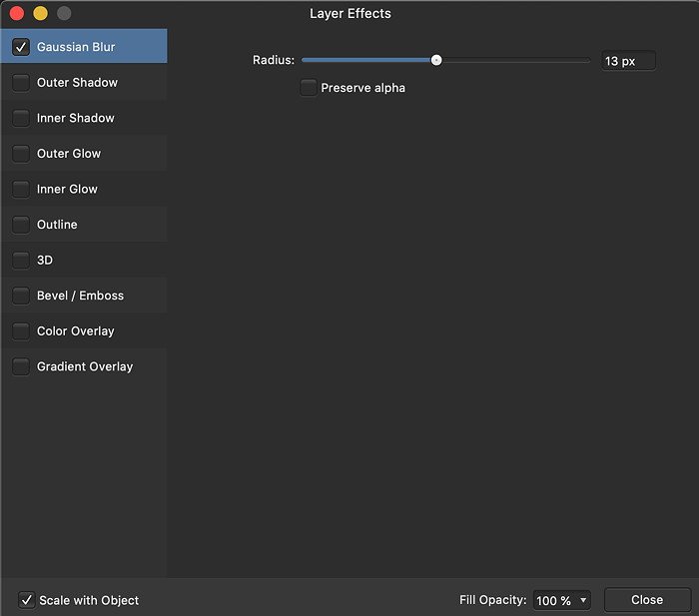Toggle the Preserve alpha checkbox
Viewport: 699px width, 616px height.
point(308,88)
